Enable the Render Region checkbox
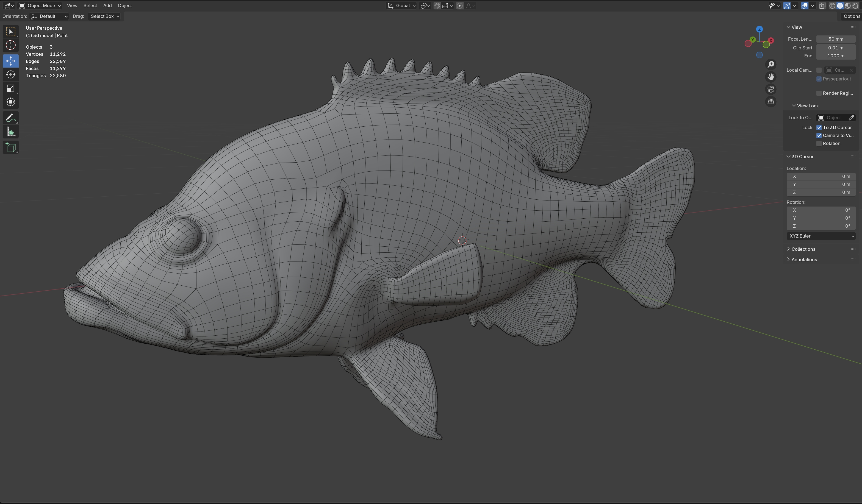Image resolution: width=862 pixels, height=504 pixels. tap(819, 93)
